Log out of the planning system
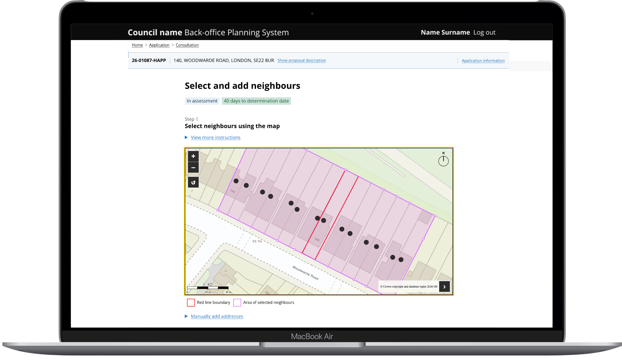 click(x=484, y=32)
